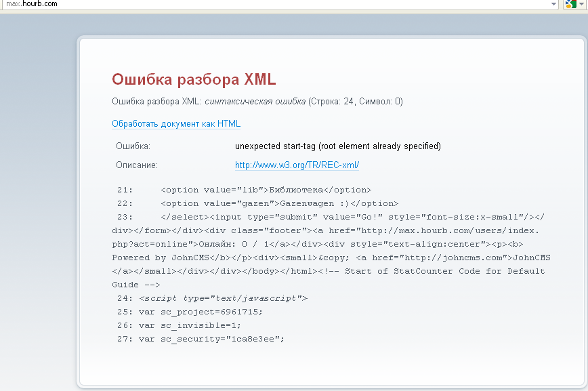Click the 'синтаксическая ошибка' italic text
Screen dimensions: 588x391
click(x=255, y=102)
